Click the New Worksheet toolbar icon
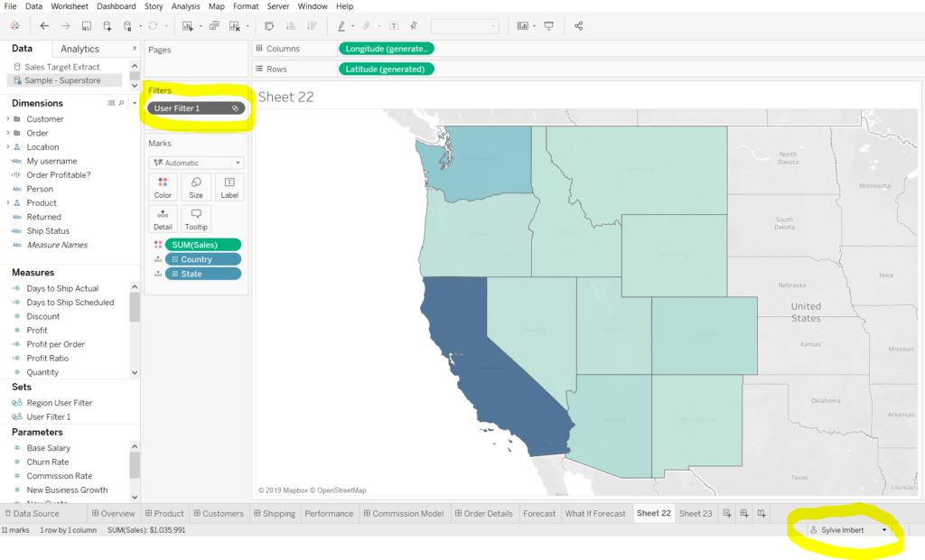925x560 pixels. pos(188,26)
